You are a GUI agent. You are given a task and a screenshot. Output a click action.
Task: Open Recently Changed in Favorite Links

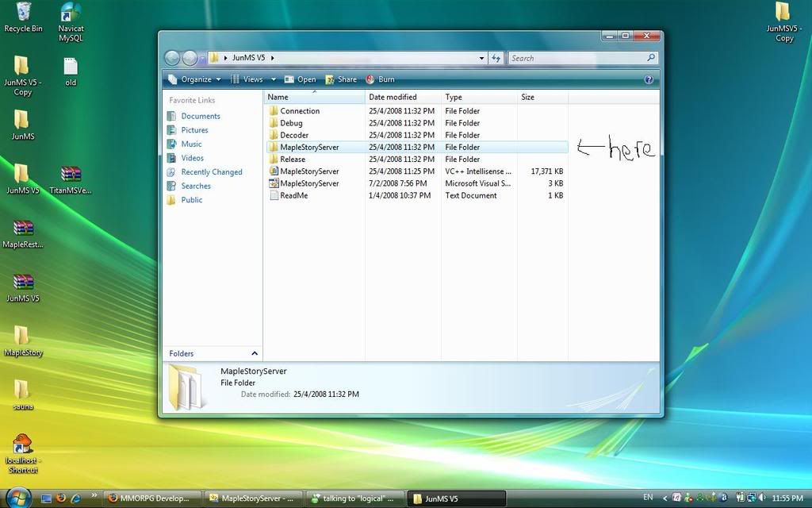pyautogui.click(x=211, y=172)
